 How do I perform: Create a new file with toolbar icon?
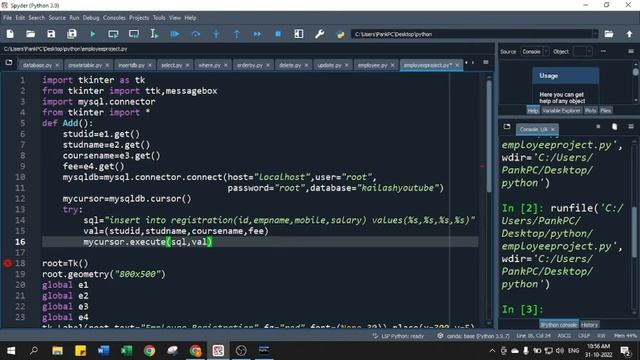pyautogui.click(x=10, y=34)
